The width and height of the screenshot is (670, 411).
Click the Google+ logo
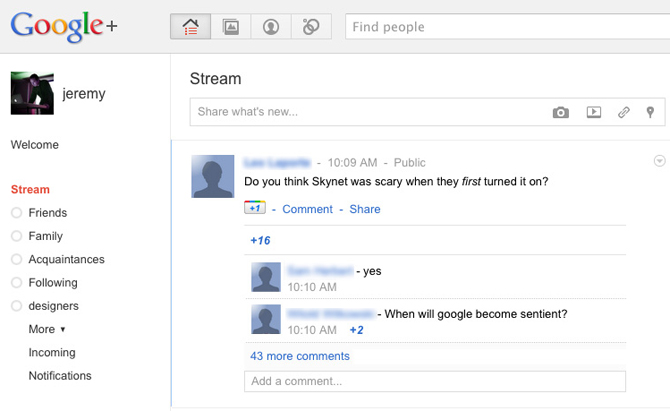pyautogui.click(x=64, y=26)
